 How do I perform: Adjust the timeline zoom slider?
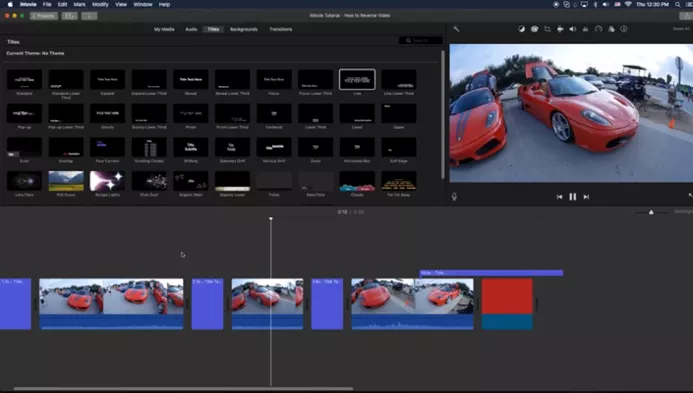[x=651, y=212]
